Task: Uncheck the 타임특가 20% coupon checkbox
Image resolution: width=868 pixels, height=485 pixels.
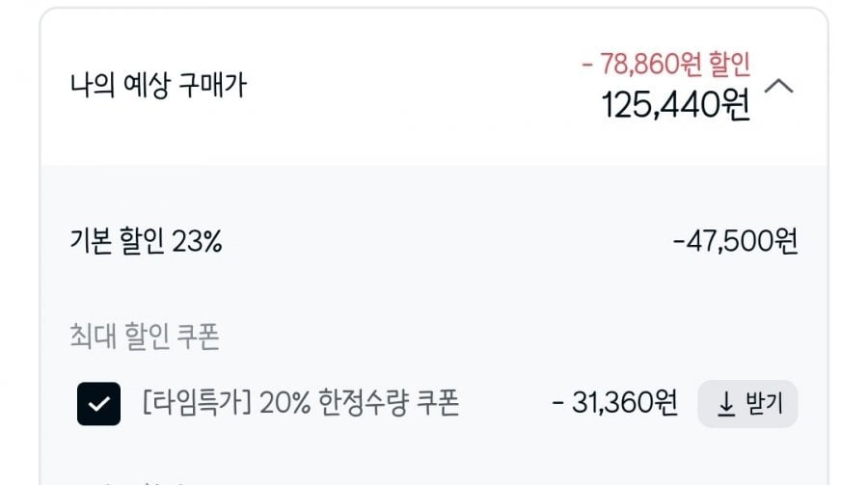Action: [x=98, y=404]
